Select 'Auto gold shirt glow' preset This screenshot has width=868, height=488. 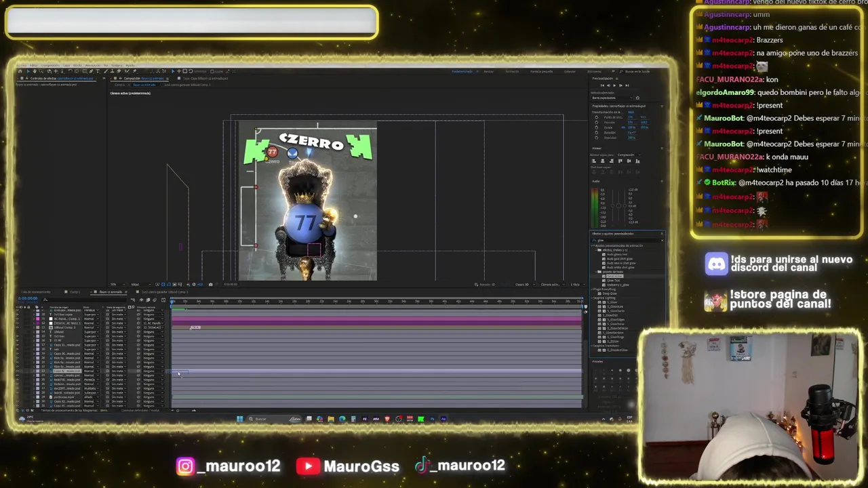click(620, 259)
